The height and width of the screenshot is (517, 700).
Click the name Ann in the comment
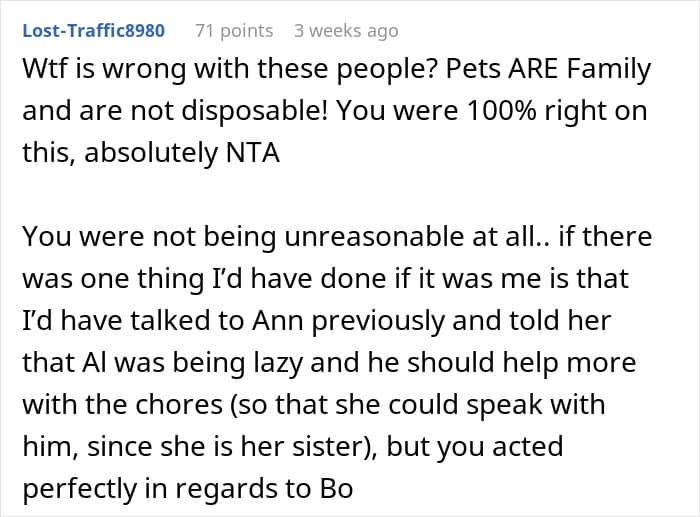(x=278, y=321)
